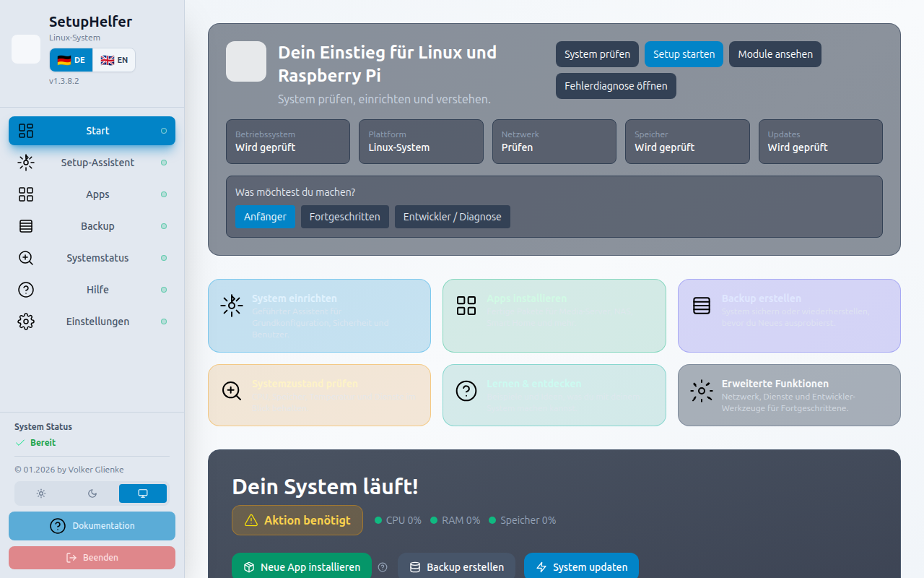Click the Einstellungen gear icon

point(26,322)
